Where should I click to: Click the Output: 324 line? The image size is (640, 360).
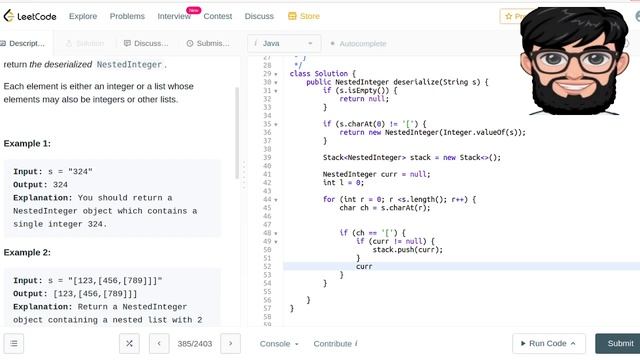(40, 185)
